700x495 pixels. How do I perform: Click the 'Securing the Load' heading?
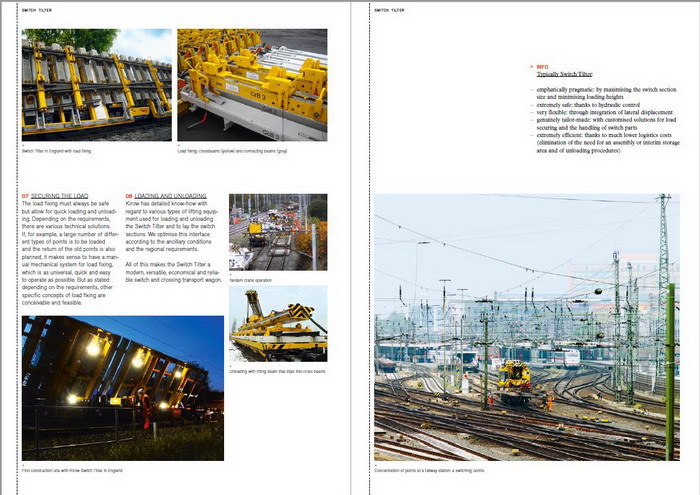pos(60,196)
